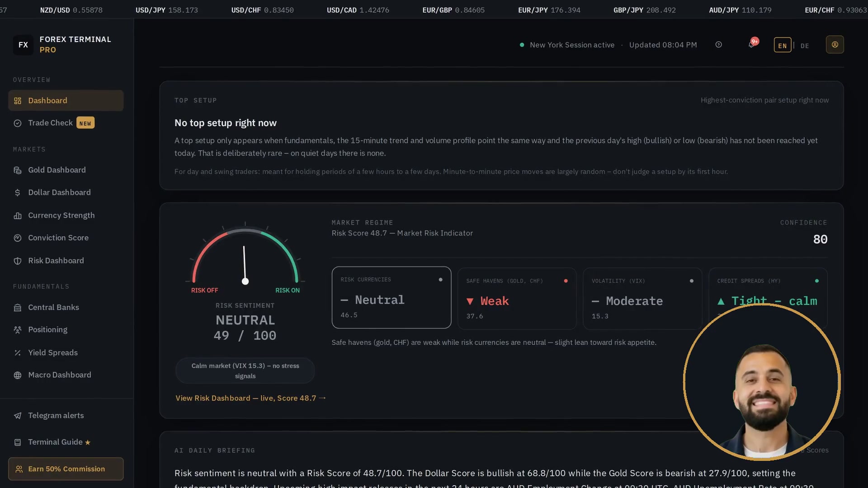
Task: Click the help info icon next to the update time
Action: [x=718, y=45]
